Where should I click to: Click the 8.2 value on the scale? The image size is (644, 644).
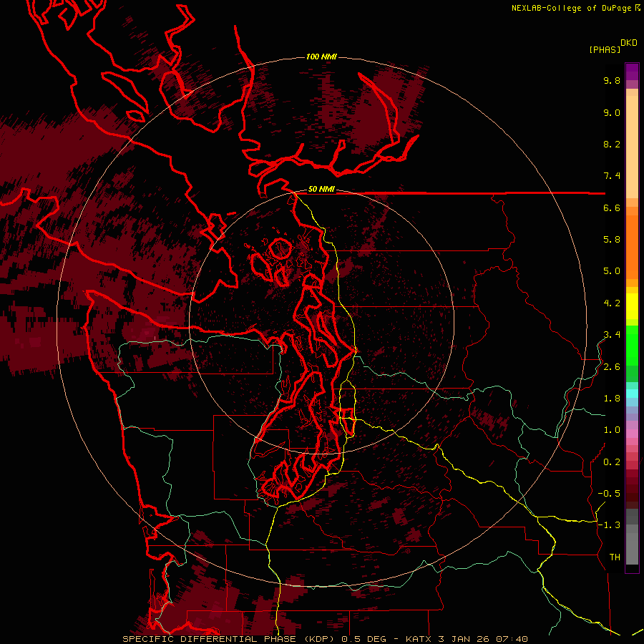click(x=612, y=144)
